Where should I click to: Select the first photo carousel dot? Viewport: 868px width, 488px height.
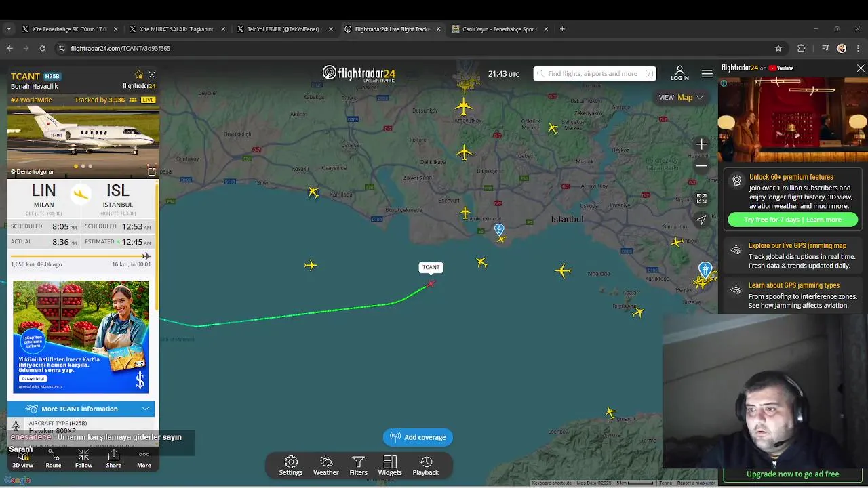pos(76,166)
